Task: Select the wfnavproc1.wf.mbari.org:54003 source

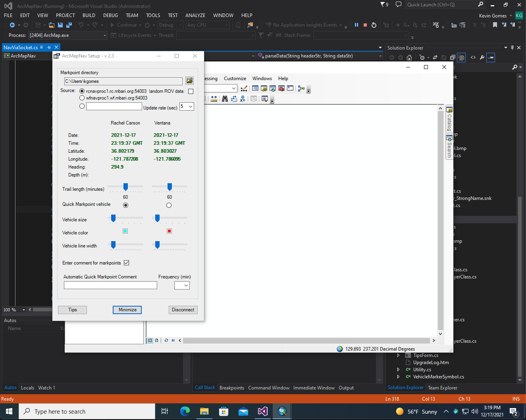Action: 82,98
